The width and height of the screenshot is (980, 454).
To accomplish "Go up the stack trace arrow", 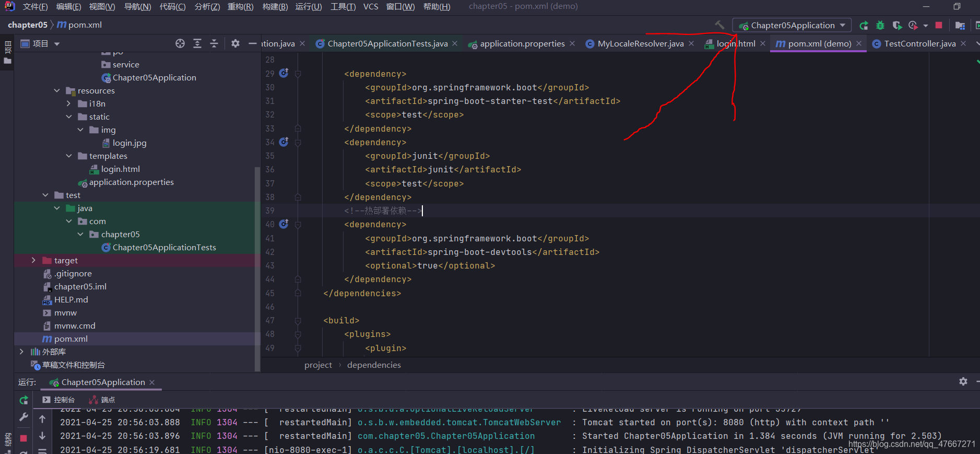I will click(42, 419).
